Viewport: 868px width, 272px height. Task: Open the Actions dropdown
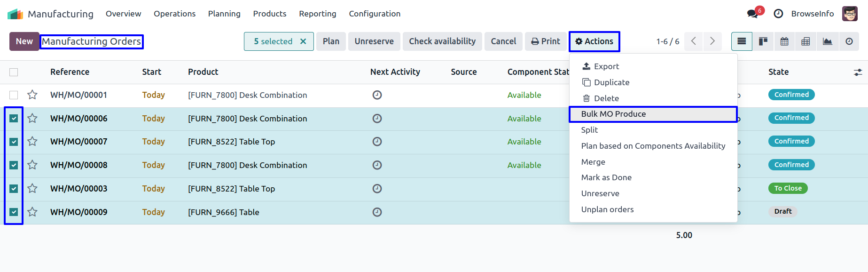(x=594, y=41)
